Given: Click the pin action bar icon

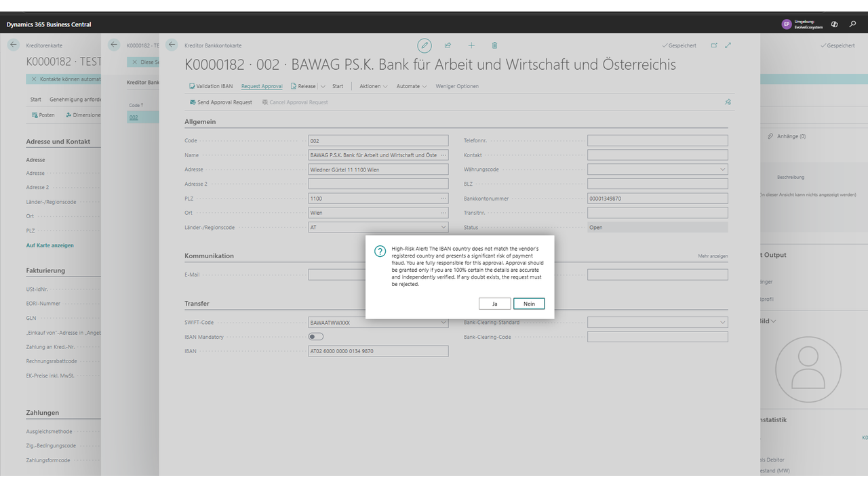Looking at the screenshot, I should (x=728, y=102).
